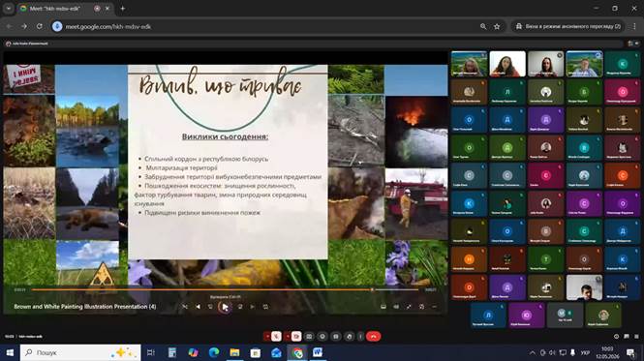The height and width of the screenshot is (361, 644).
Task: Click the play button in the shared presentation
Action: (x=225, y=307)
